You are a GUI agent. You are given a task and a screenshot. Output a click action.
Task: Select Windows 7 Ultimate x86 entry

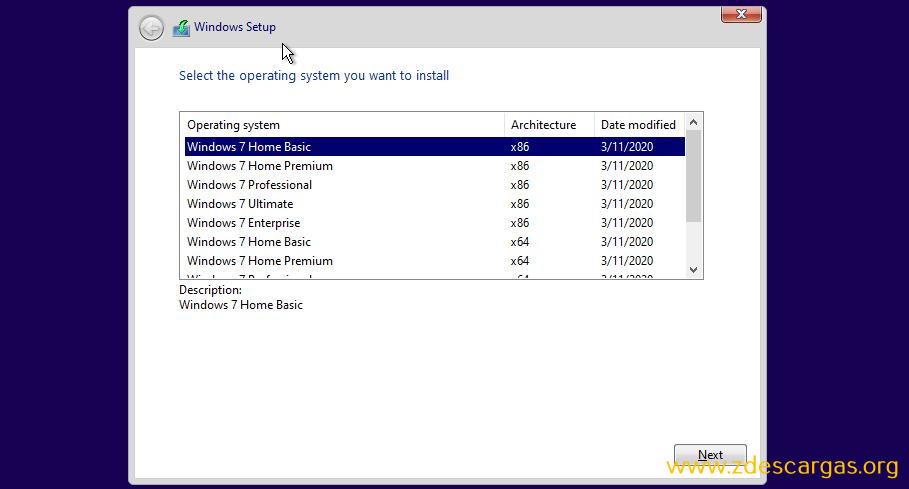435,204
